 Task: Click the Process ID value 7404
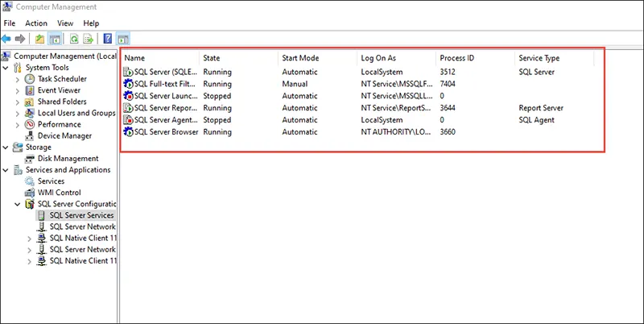(448, 84)
